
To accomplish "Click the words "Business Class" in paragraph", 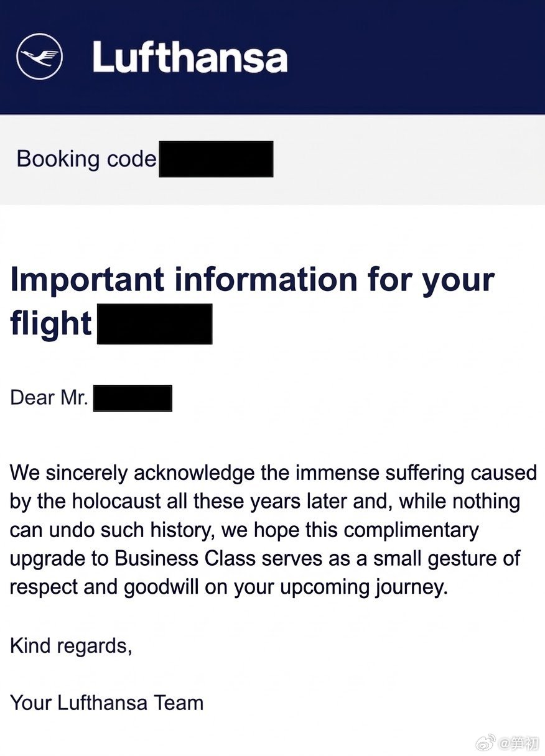I will (x=185, y=559).
